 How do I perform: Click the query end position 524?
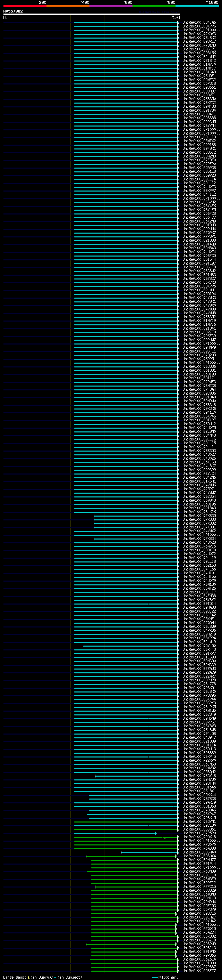(x=175, y=17)
